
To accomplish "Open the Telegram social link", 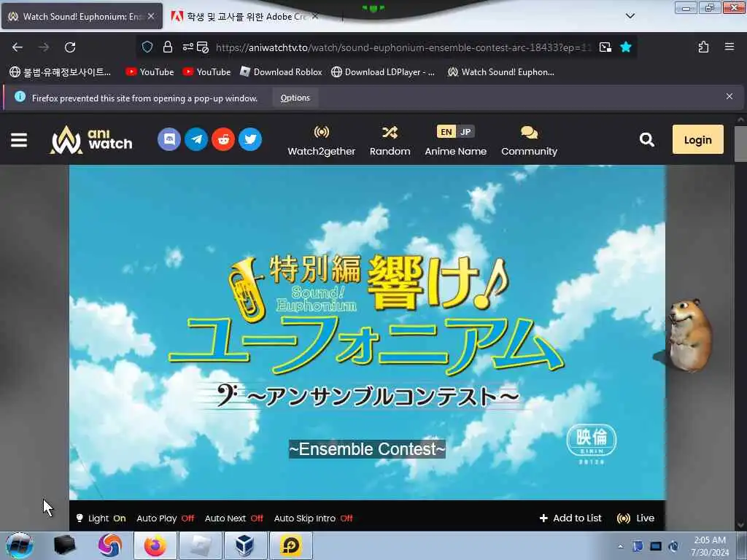I will (x=196, y=139).
